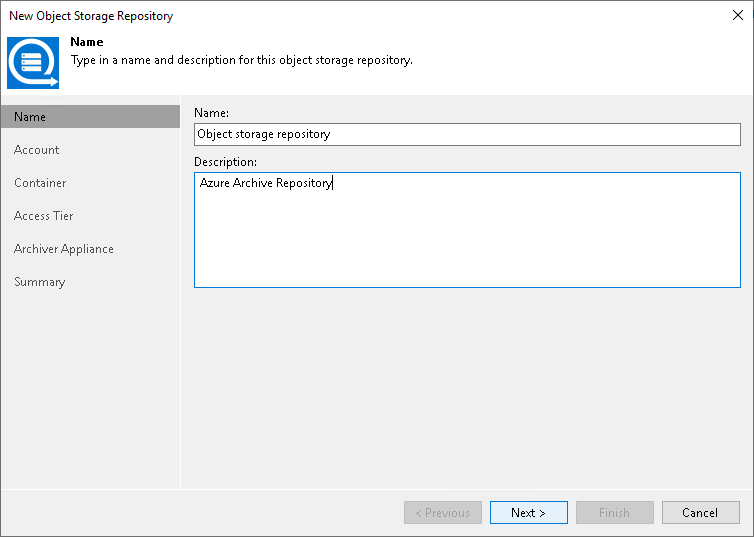Open the Container step
The height and width of the screenshot is (537, 754).
[40, 183]
